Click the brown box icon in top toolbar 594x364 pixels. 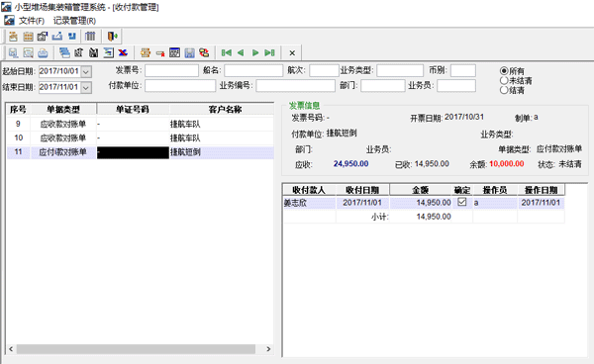(x=13, y=37)
